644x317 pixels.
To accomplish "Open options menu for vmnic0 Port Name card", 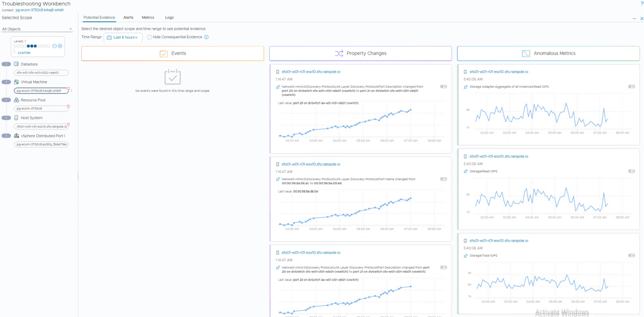I will [x=444, y=179].
